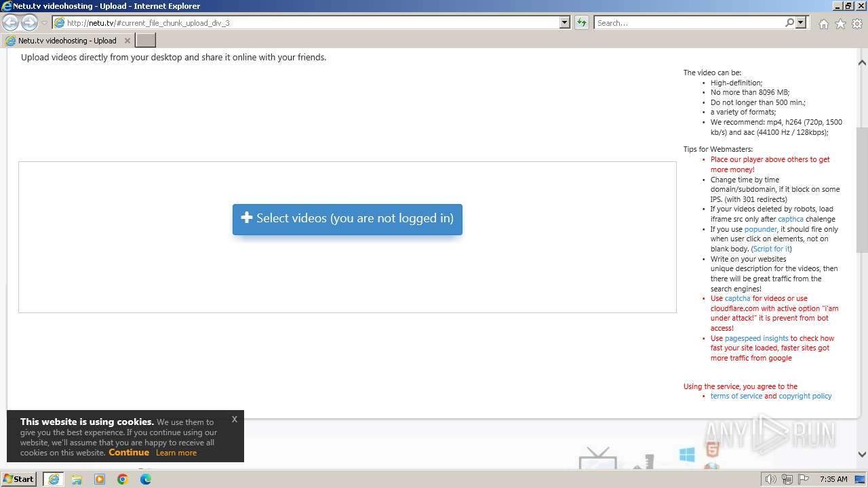The image size is (868, 488).
Task: Dismiss cookie notice with the x
Action: coord(234,419)
